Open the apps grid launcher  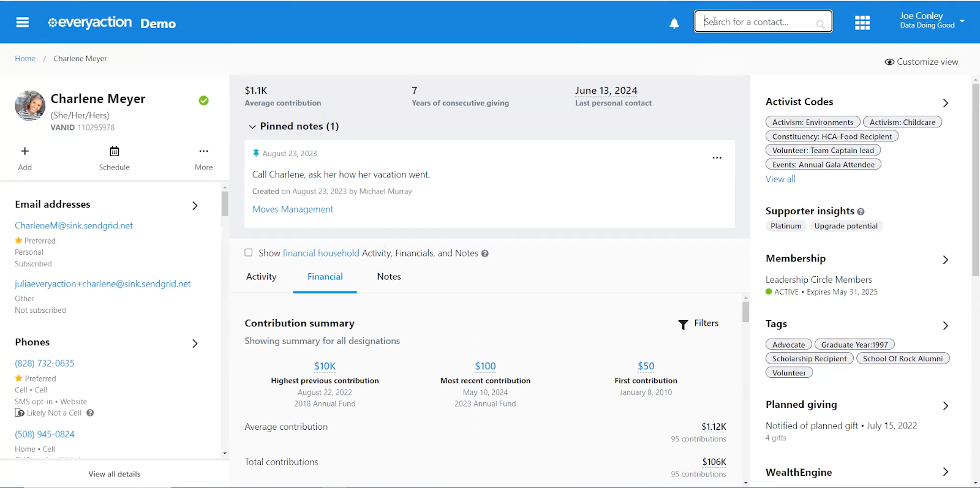coord(862,23)
